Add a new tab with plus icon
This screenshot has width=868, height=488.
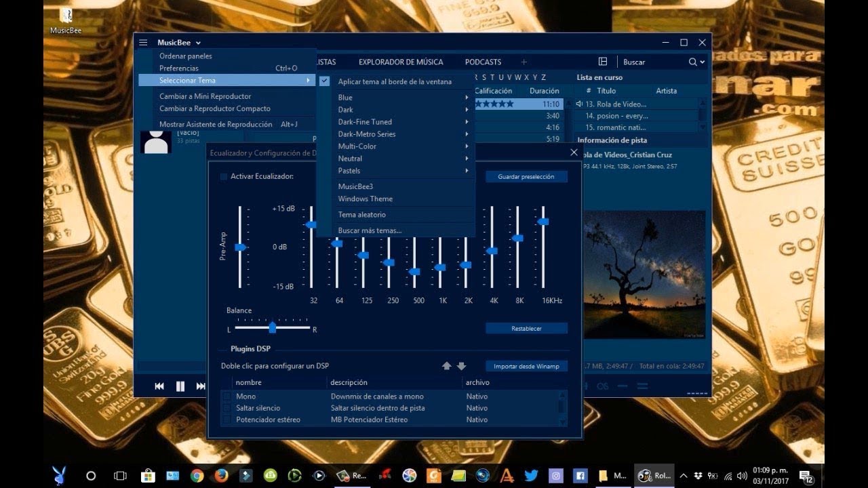[x=524, y=62]
